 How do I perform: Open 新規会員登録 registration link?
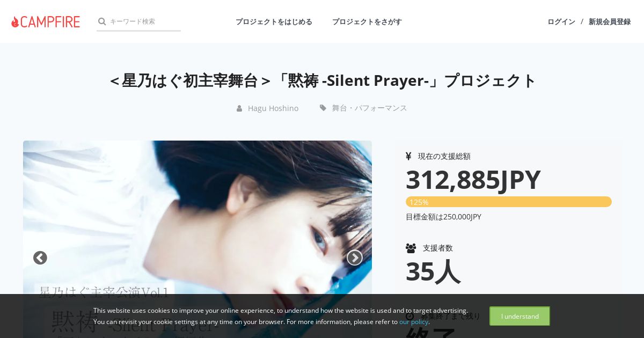click(x=610, y=21)
